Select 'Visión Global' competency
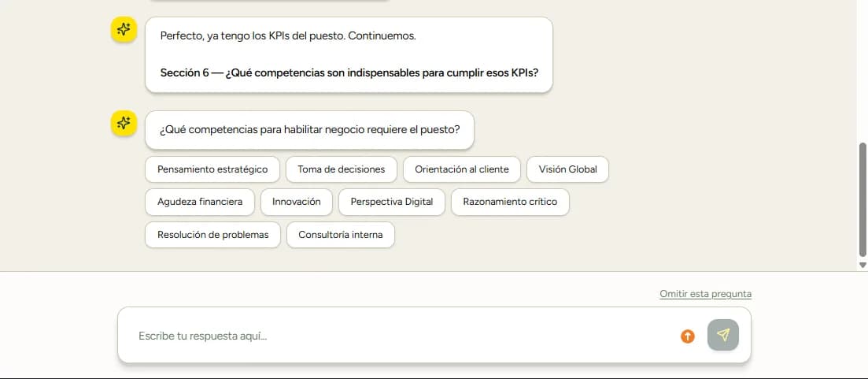The width and height of the screenshot is (868, 379). (x=567, y=169)
